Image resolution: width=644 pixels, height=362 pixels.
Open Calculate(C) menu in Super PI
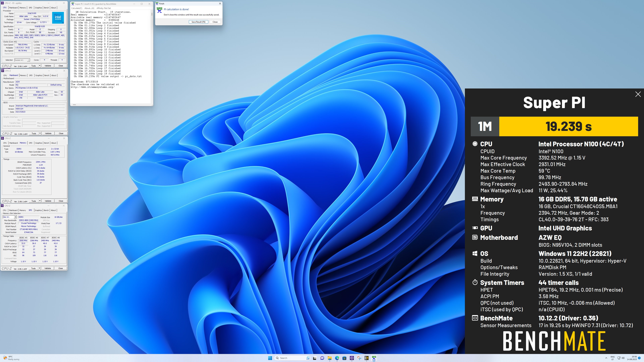(77, 8)
